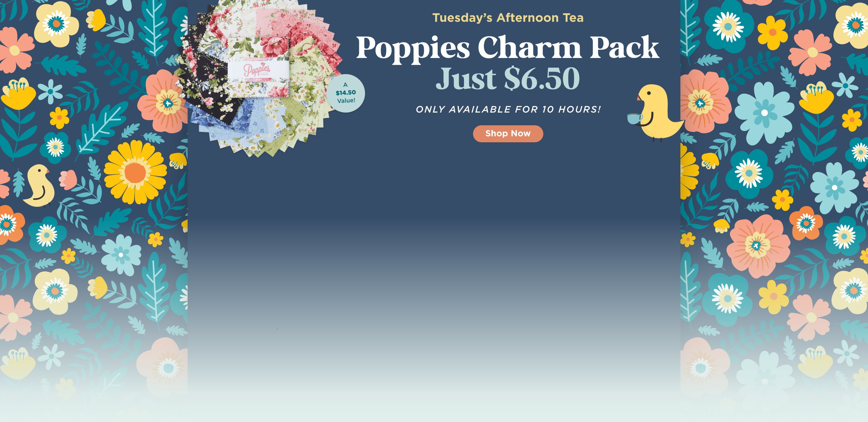Select the Just $6.50 price text

point(507,78)
